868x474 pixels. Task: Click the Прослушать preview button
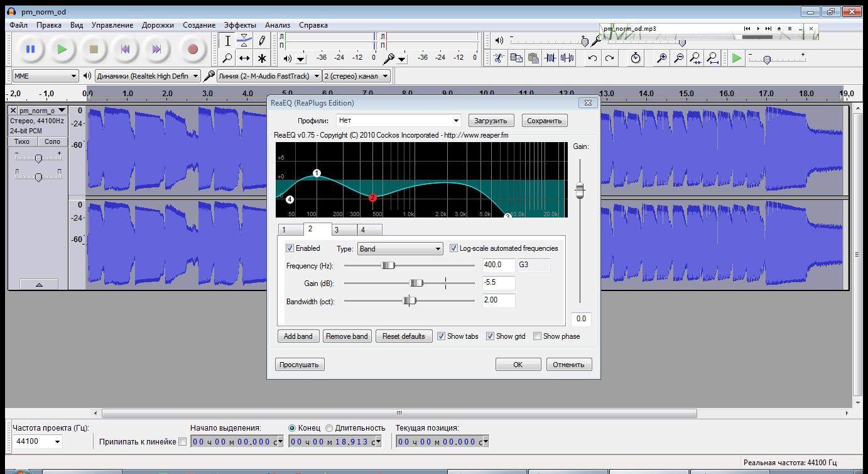(x=300, y=365)
